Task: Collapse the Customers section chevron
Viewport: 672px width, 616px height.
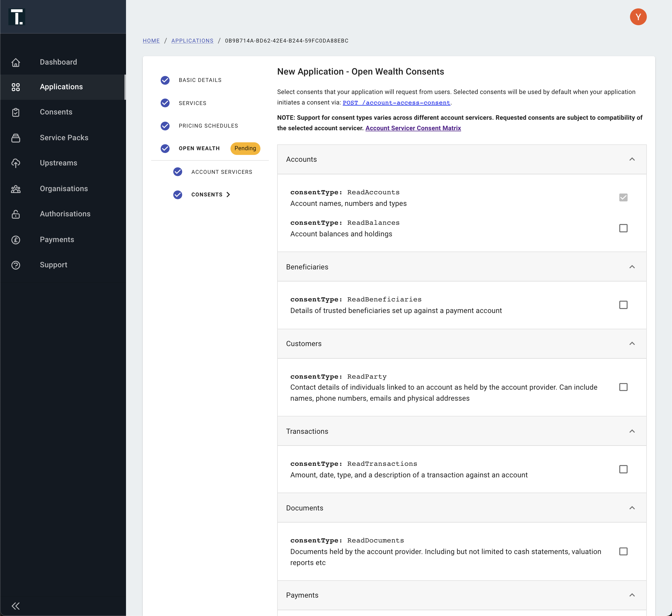Action: (x=632, y=343)
